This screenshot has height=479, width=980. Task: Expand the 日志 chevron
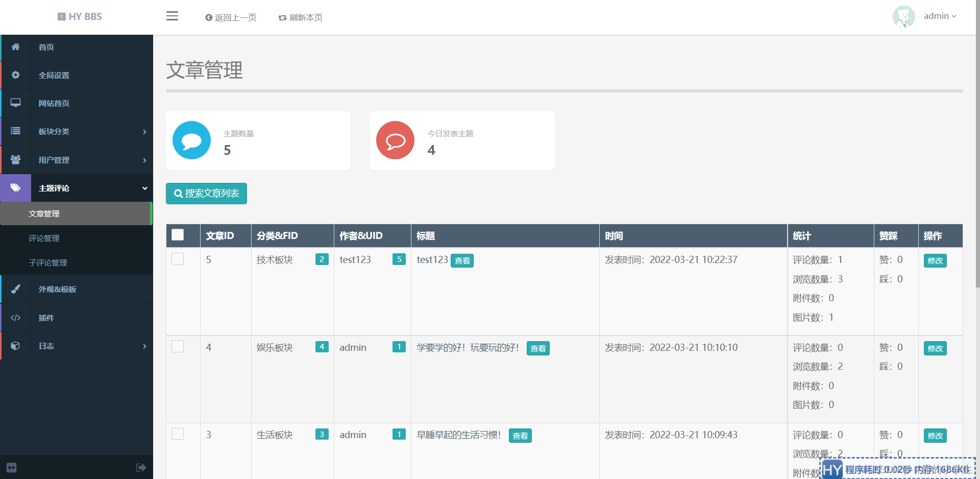144,346
